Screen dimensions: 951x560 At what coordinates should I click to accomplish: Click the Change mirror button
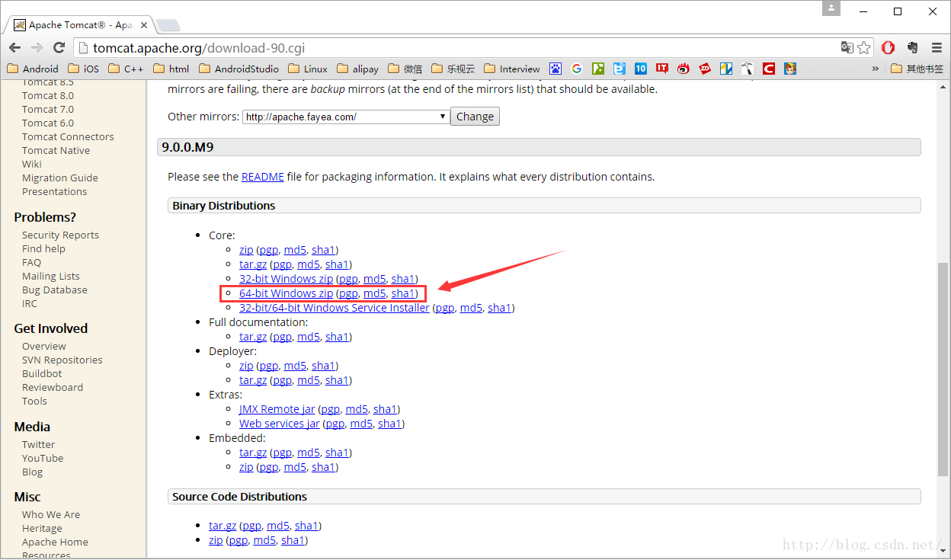pyautogui.click(x=475, y=117)
